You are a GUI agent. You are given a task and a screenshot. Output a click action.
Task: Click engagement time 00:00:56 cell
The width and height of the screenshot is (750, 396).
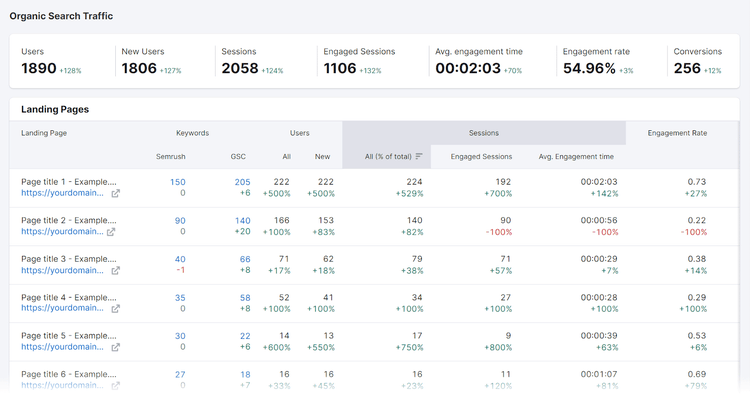pyautogui.click(x=599, y=220)
